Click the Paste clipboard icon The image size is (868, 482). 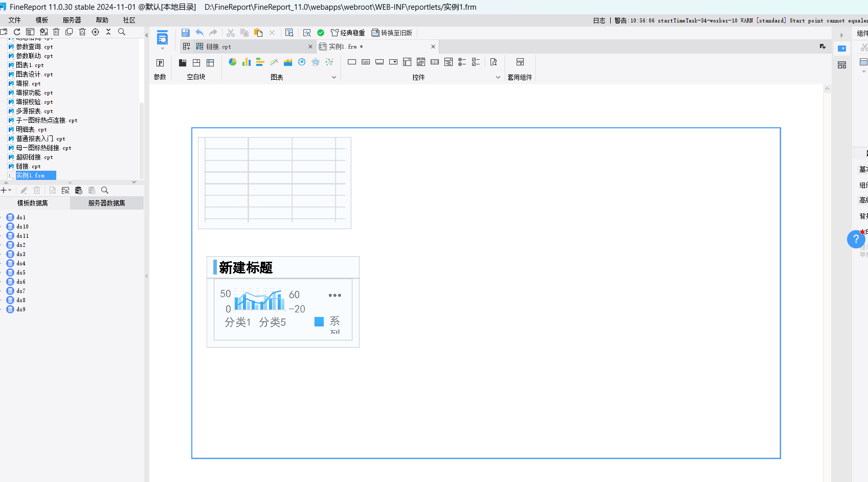[x=258, y=33]
